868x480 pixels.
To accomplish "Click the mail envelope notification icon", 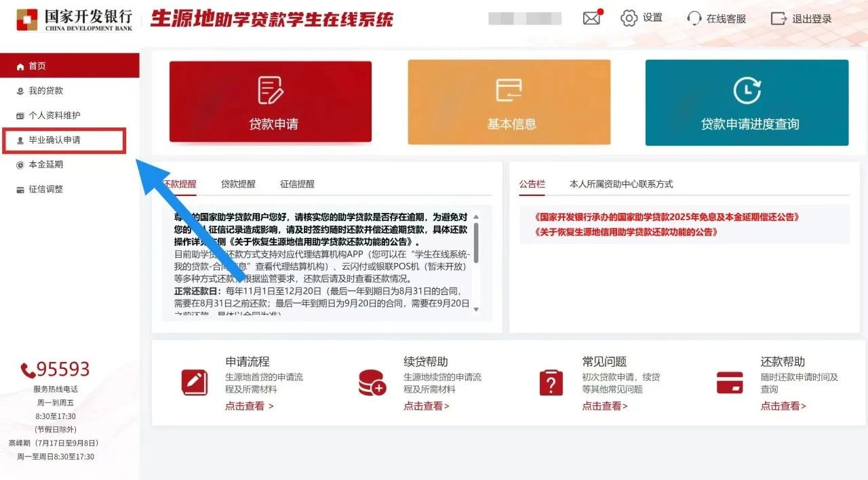I will click(591, 18).
